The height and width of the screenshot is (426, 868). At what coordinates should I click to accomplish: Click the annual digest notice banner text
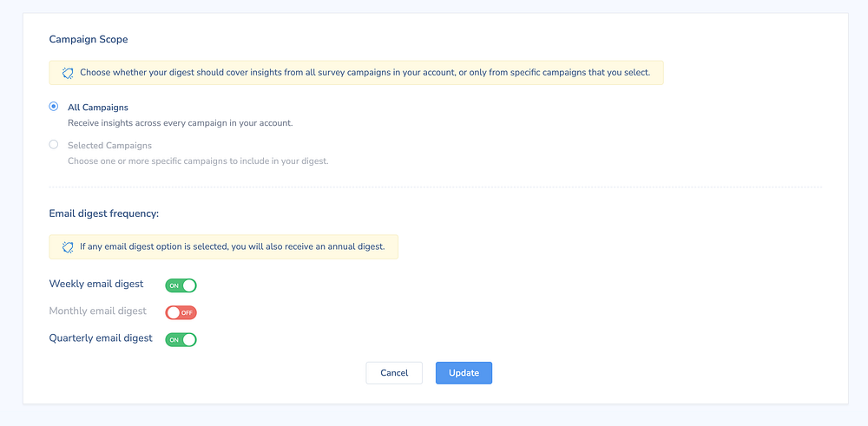click(232, 247)
